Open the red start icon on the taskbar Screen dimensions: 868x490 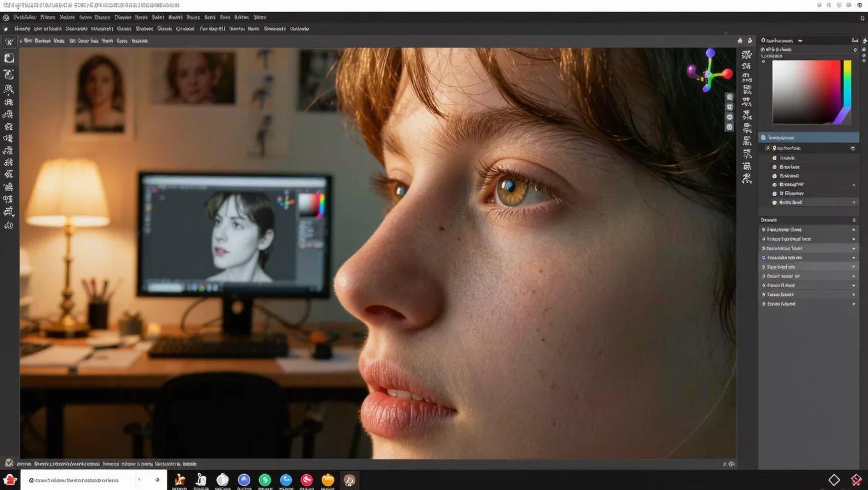tap(10, 480)
